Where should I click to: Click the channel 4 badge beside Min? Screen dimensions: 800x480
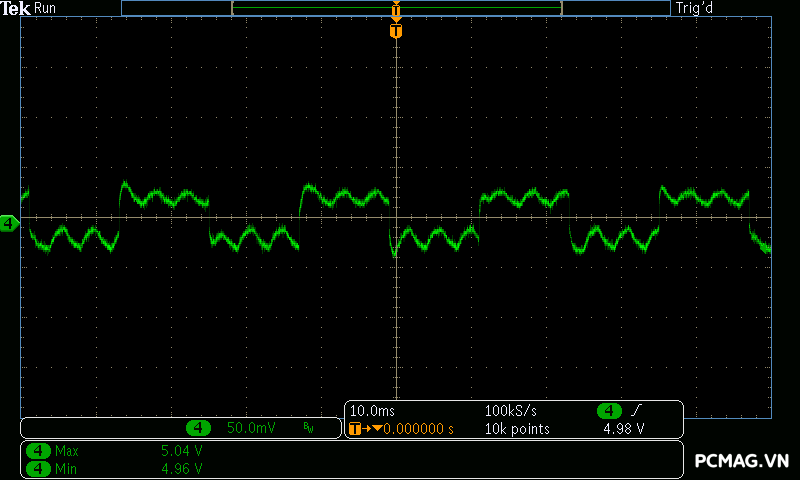coord(38,468)
